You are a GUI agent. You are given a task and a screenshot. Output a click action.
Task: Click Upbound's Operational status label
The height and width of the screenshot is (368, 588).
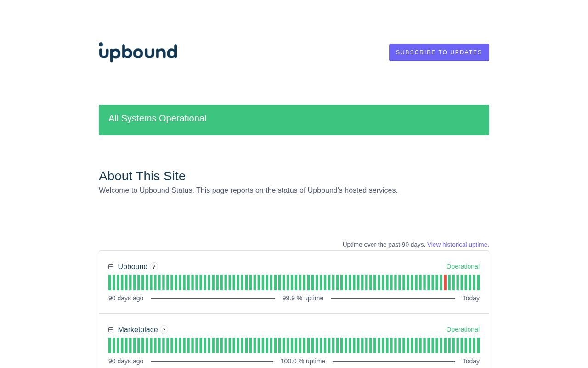coord(463,266)
